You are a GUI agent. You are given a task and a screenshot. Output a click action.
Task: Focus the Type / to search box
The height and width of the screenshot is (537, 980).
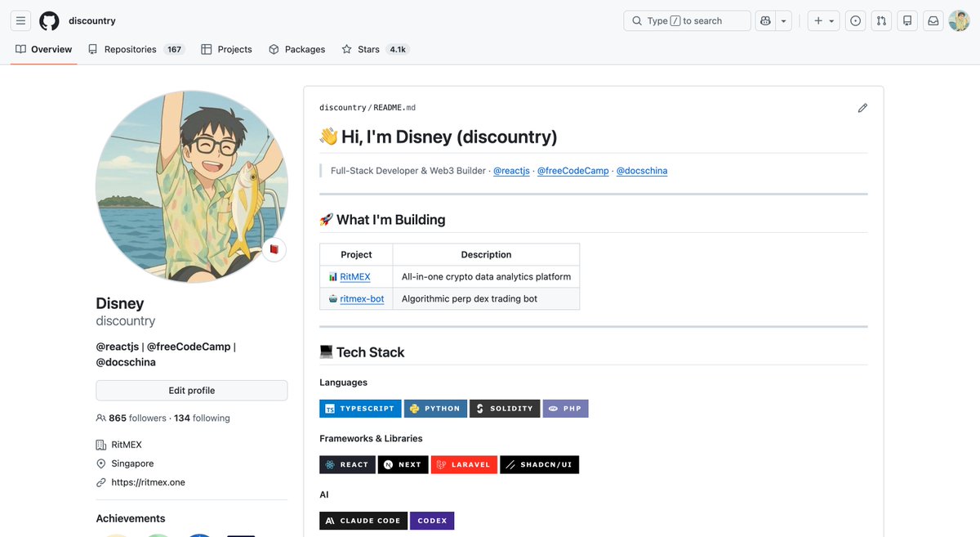click(687, 20)
